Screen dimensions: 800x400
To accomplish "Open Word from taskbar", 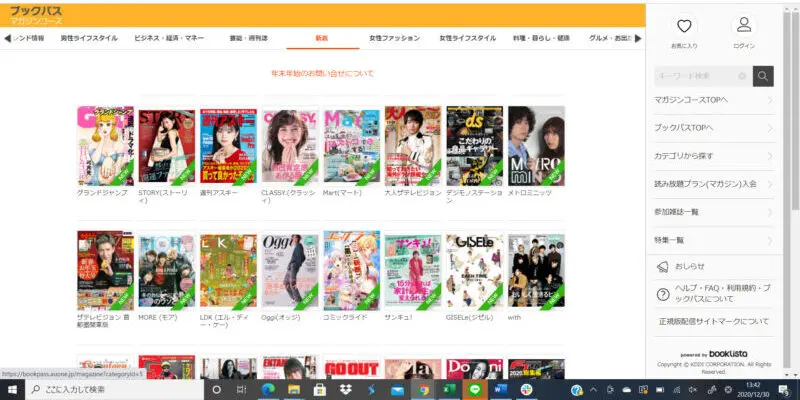I will (x=501, y=390).
